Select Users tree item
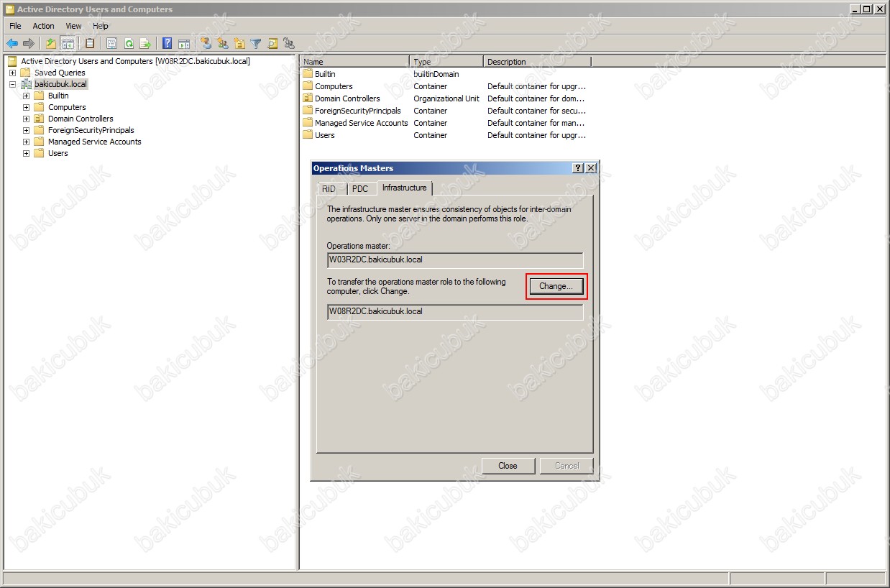Image resolution: width=890 pixels, height=588 pixels. tap(58, 153)
